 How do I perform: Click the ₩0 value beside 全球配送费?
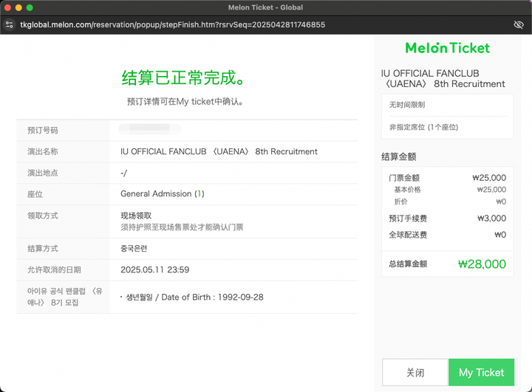(500, 235)
